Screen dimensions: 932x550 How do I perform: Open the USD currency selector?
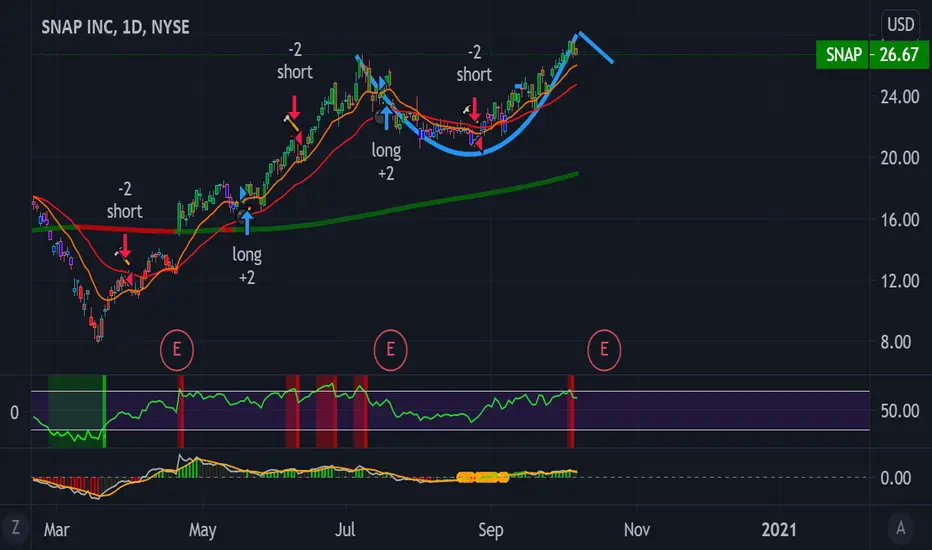[900, 24]
